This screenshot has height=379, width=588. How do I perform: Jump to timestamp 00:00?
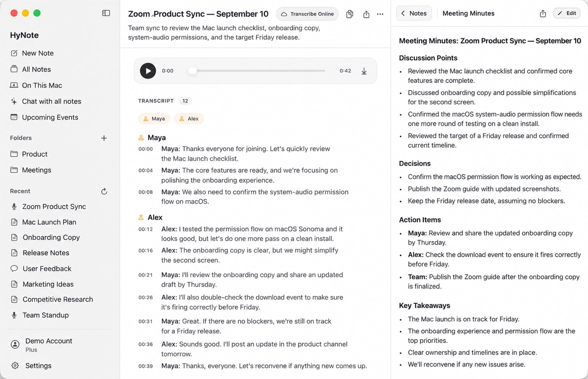point(146,149)
